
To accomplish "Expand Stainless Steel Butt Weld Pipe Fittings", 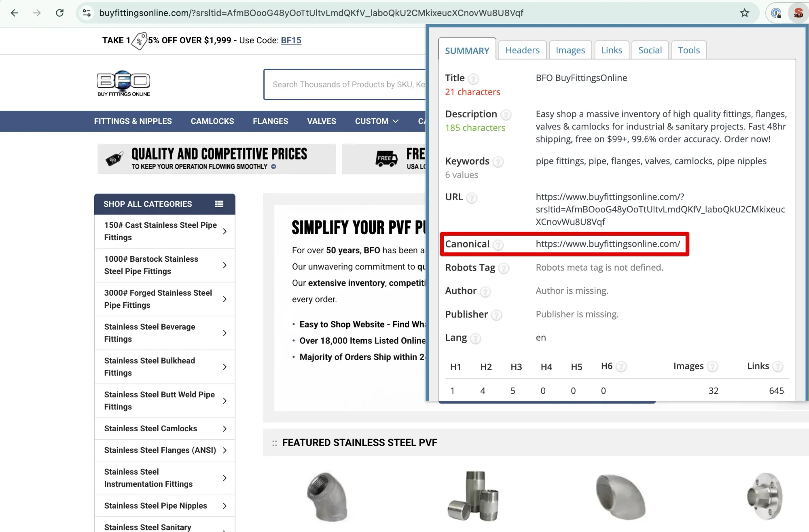I will click(224, 401).
